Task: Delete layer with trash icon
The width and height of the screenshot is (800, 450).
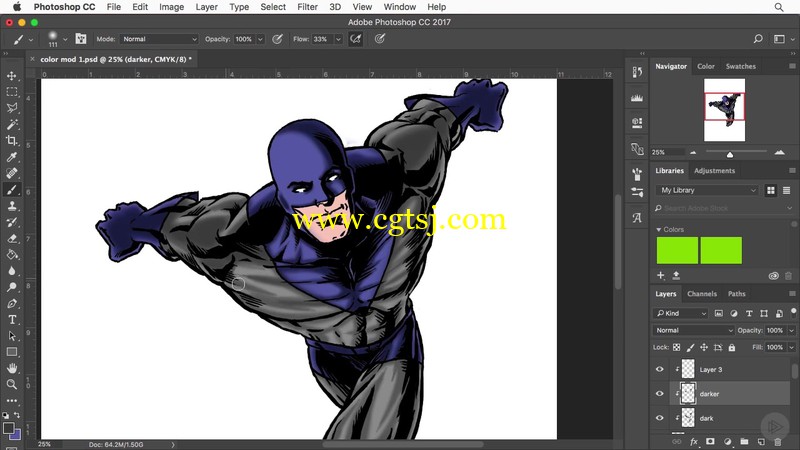Action: click(x=778, y=442)
